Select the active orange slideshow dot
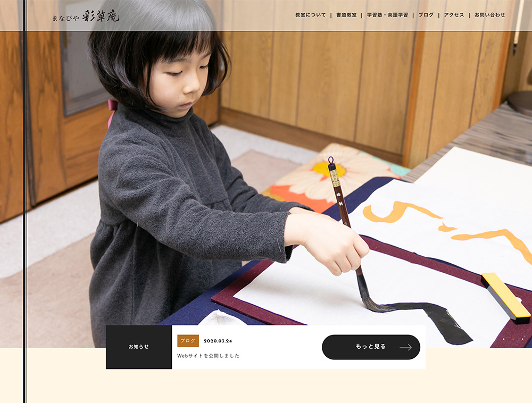The height and width of the screenshot is (403, 532). 513,339
